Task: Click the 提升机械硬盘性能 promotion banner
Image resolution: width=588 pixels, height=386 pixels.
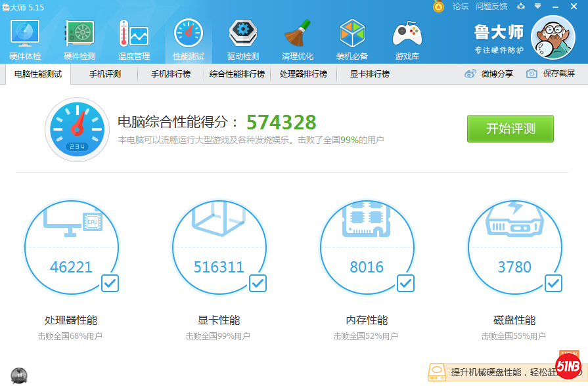Action: pos(490,372)
